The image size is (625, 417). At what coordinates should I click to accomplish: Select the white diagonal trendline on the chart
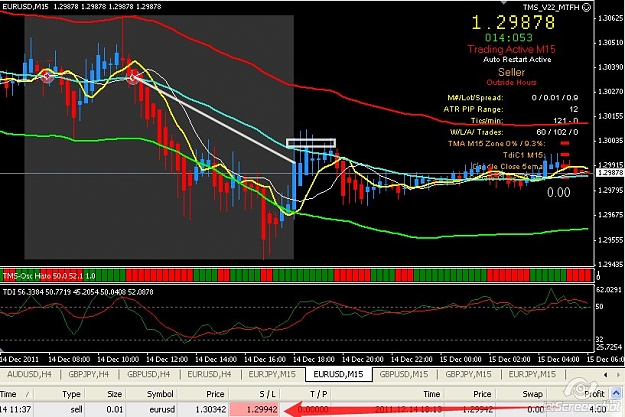(x=215, y=120)
